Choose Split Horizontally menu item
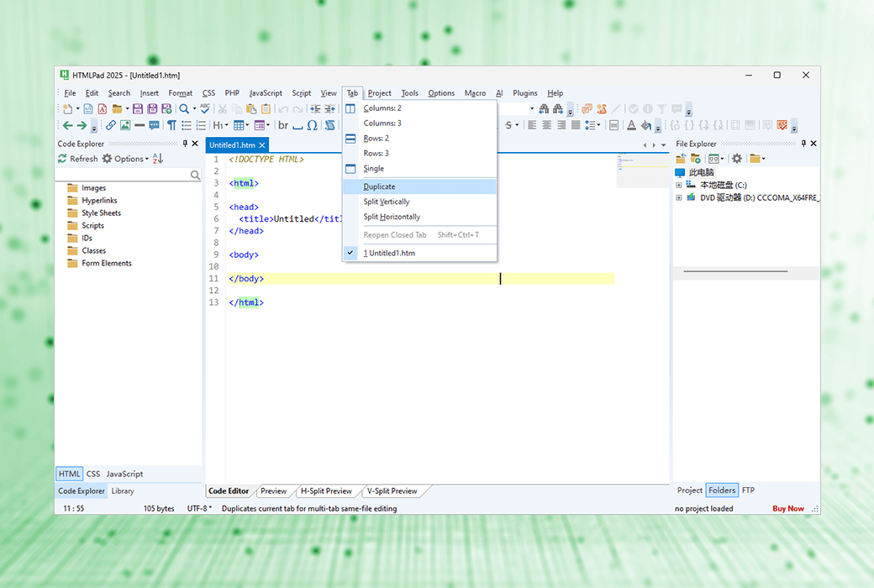The image size is (874, 588). pyautogui.click(x=419, y=217)
